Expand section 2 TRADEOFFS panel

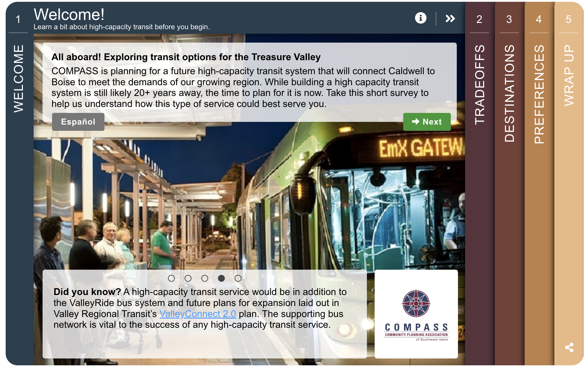(x=479, y=85)
